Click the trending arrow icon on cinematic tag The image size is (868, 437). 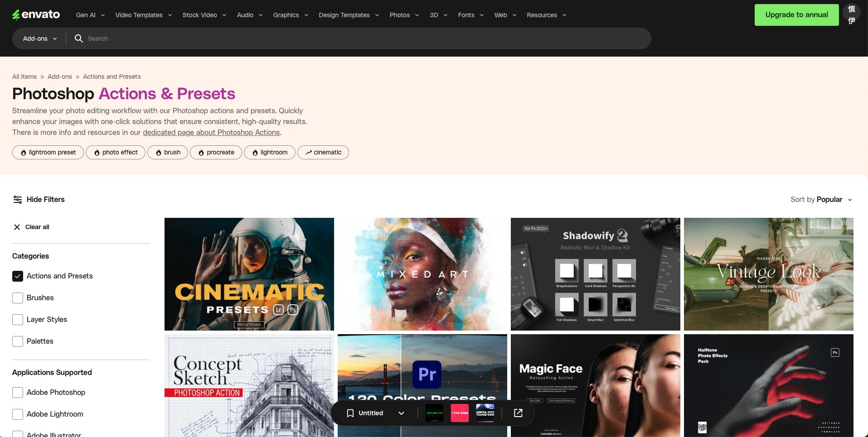click(308, 153)
